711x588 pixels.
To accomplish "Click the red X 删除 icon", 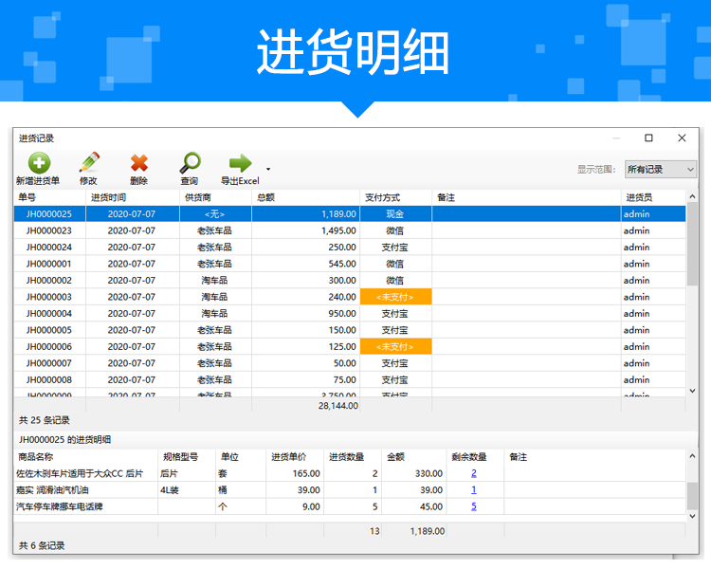I will point(139,163).
